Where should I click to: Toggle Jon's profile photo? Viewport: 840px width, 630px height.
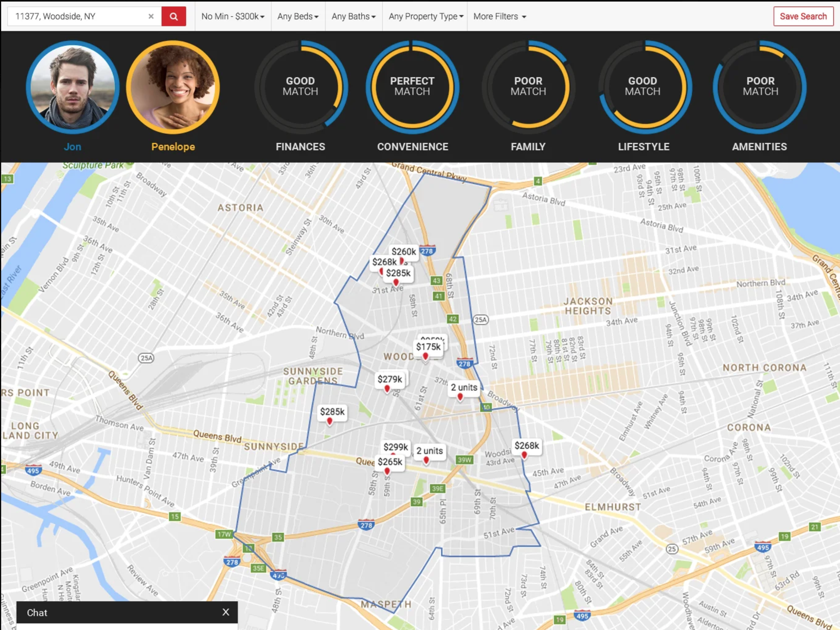pos(73,87)
